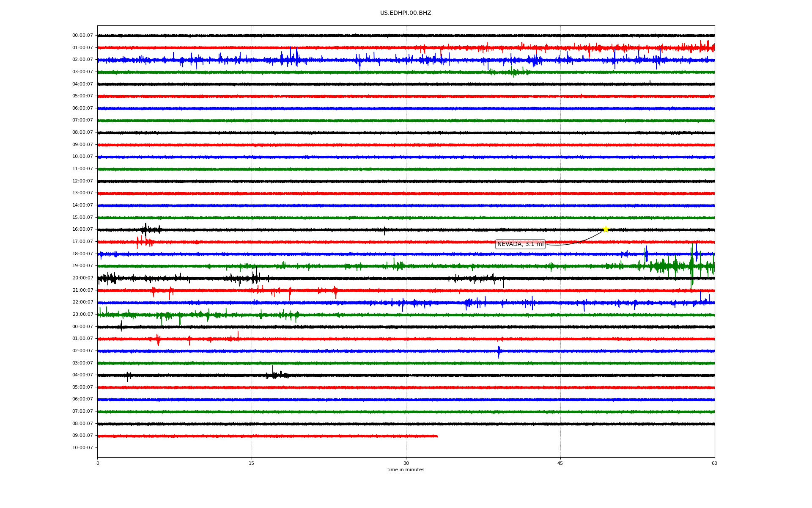This screenshot has width=812, height=508.
Task: Click the US.EDHPI.00.BHZ plot title
Action: (405, 13)
